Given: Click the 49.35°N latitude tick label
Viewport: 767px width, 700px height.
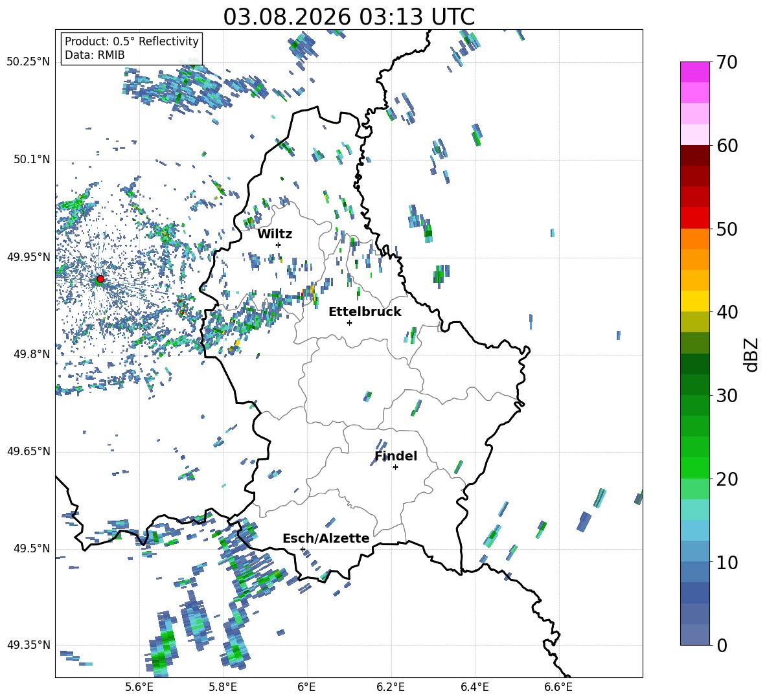Looking at the screenshot, I should pos(29,645).
